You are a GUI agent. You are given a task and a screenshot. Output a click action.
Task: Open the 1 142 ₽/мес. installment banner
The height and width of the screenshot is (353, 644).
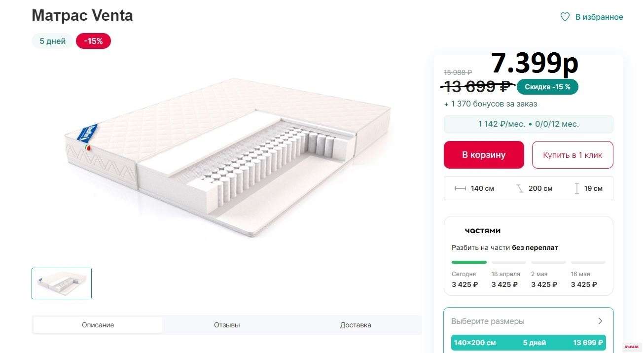click(x=528, y=124)
